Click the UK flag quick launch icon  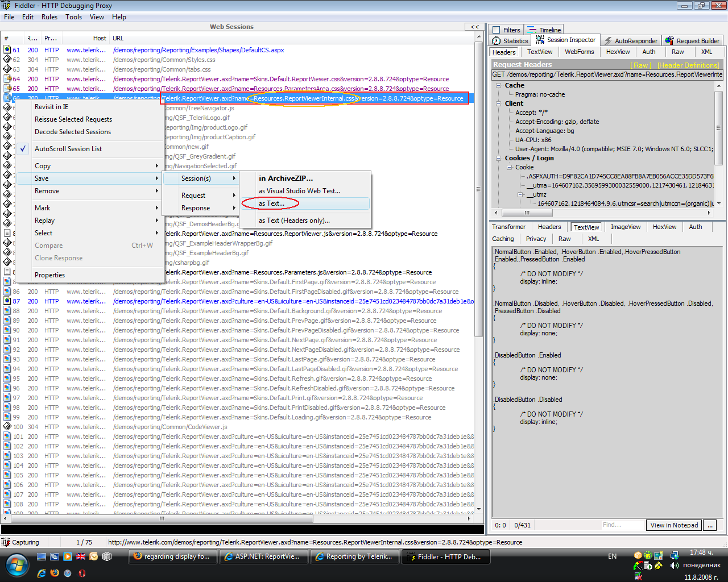point(81,556)
